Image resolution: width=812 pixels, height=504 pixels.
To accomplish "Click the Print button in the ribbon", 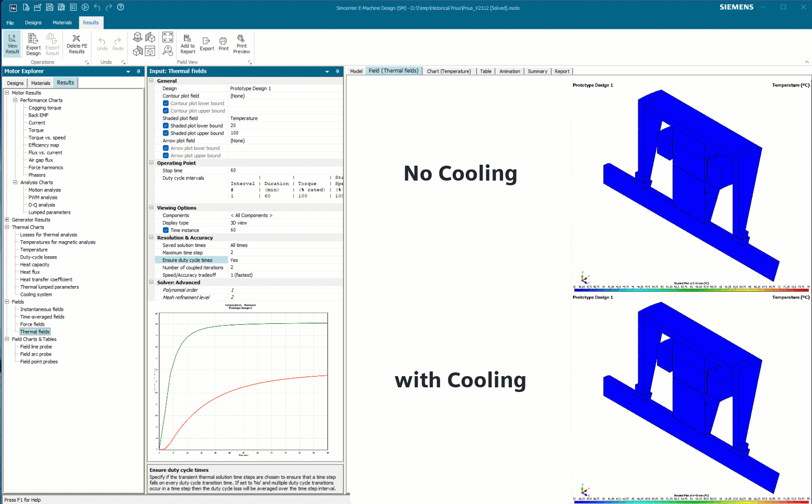I will 223,44.
